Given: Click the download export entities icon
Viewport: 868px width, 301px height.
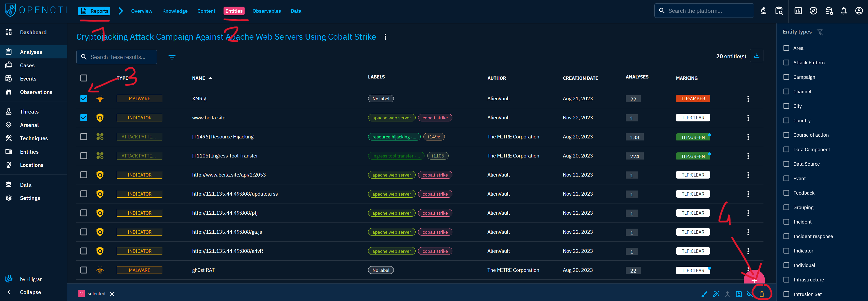Looking at the screenshot, I should tap(756, 56).
